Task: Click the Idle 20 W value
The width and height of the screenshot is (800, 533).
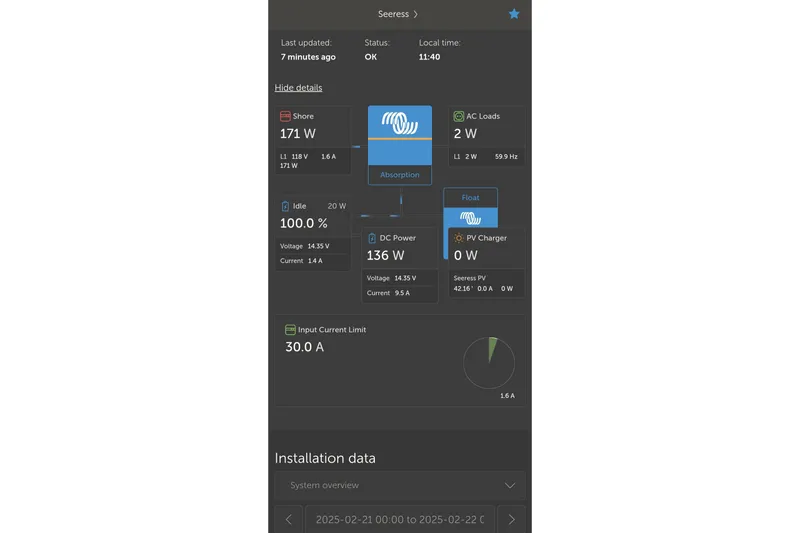Action: (x=337, y=206)
